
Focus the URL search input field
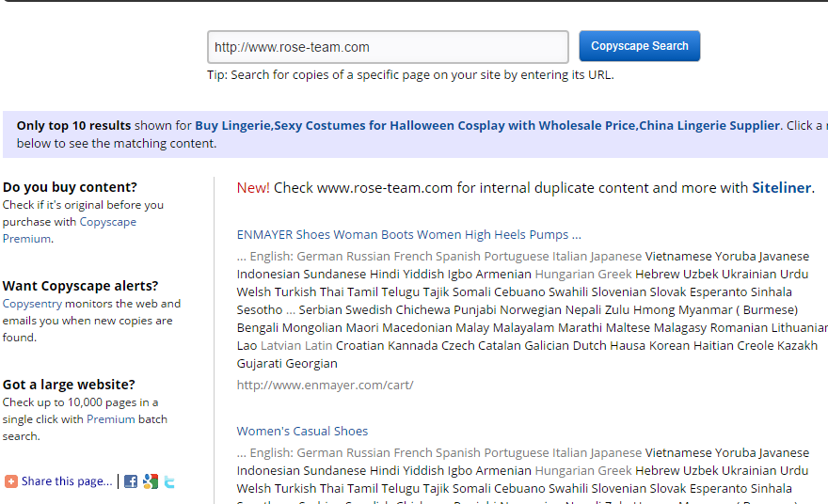point(388,47)
